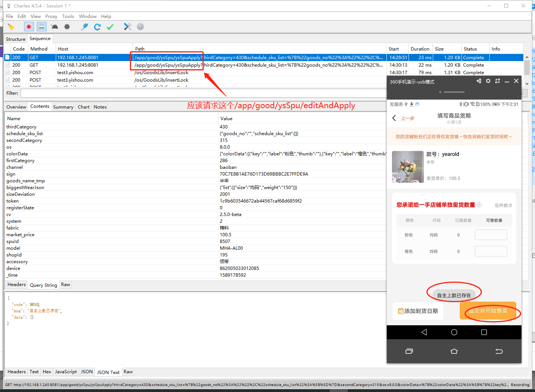Open the Notes tab
Viewport: 535px width, 392px height.
100,107
